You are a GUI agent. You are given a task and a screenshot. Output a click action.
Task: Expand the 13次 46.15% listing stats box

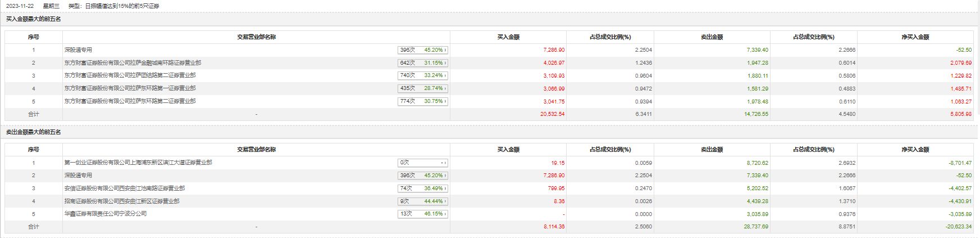pos(422,214)
